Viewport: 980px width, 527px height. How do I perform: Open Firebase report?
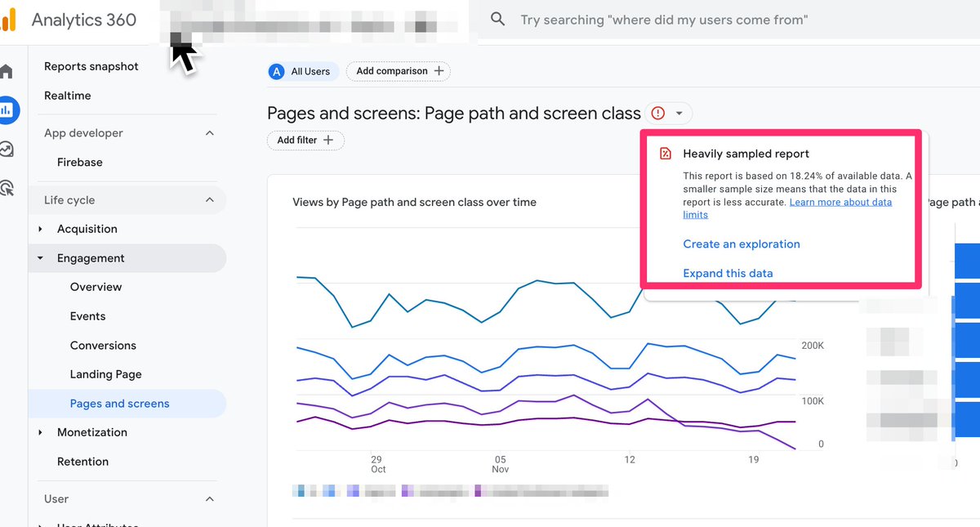click(80, 162)
